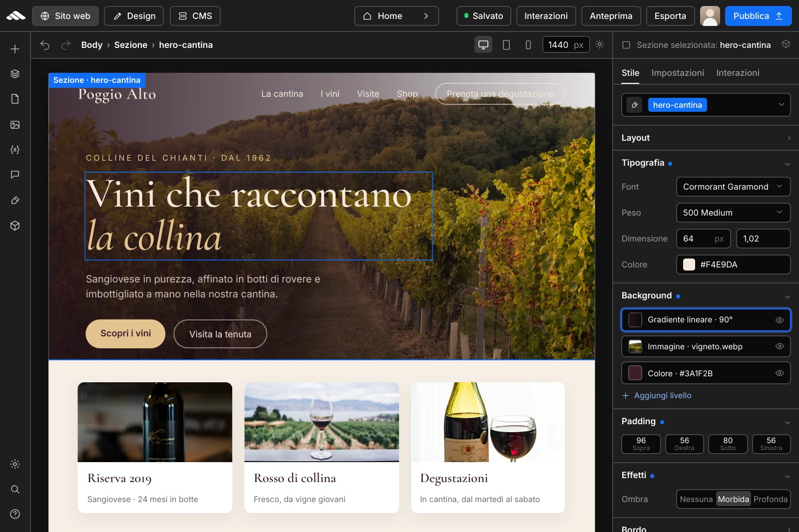
Task: Select Profonda shadow option
Action: click(x=771, y=499)
